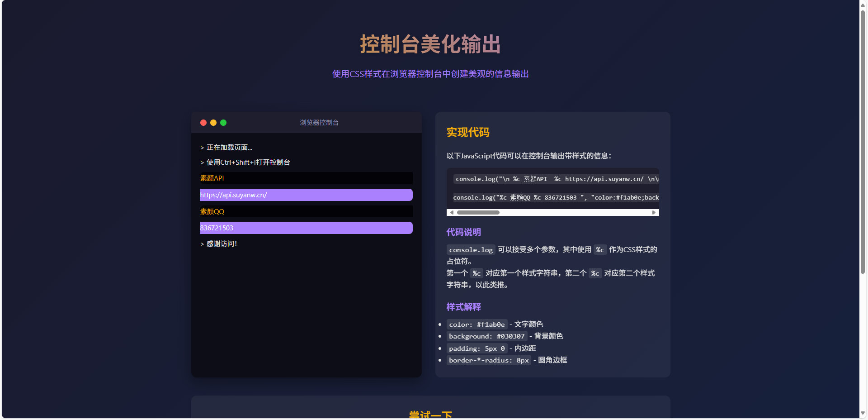Click the background: #030307 code item
Image resolution: width=868 pixels, height=420 pixels.
[487, 336]
